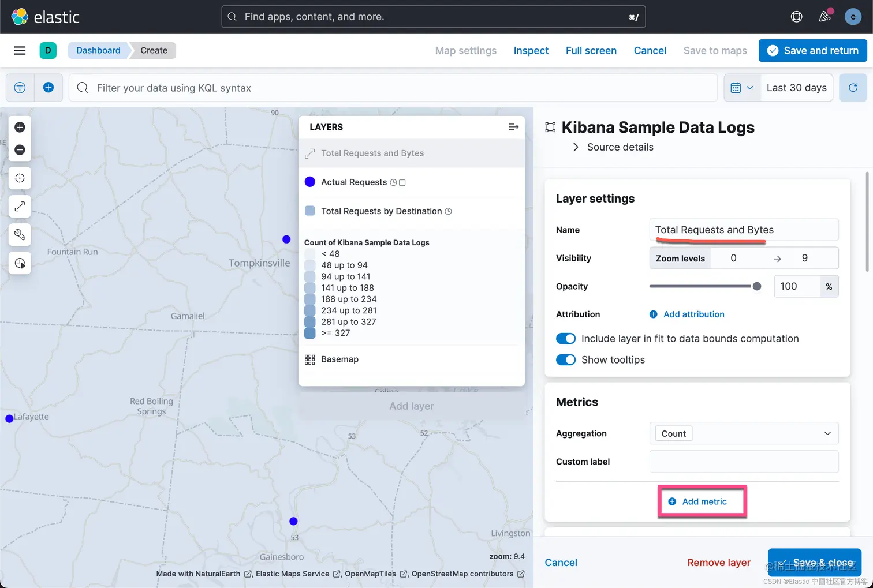This screenshot has width=873, height=588.
Task: Select the Actual Requests layer
Action: click(x=354, y=182)
